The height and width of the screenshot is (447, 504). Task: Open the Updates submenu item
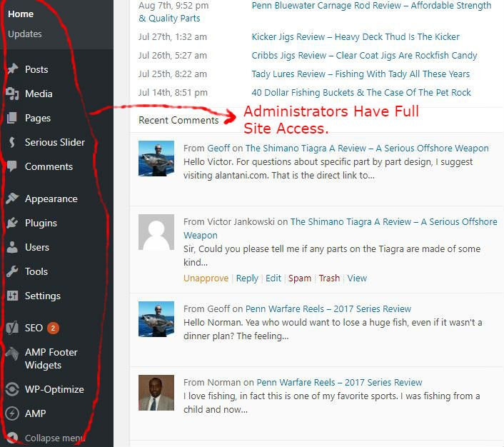click(x=25, y=34)
